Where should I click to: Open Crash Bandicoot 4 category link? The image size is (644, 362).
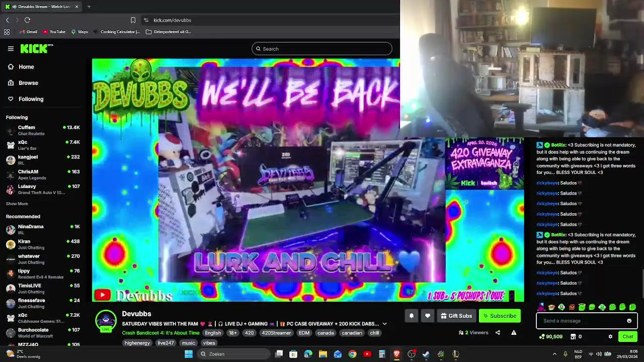pos(160,333)
